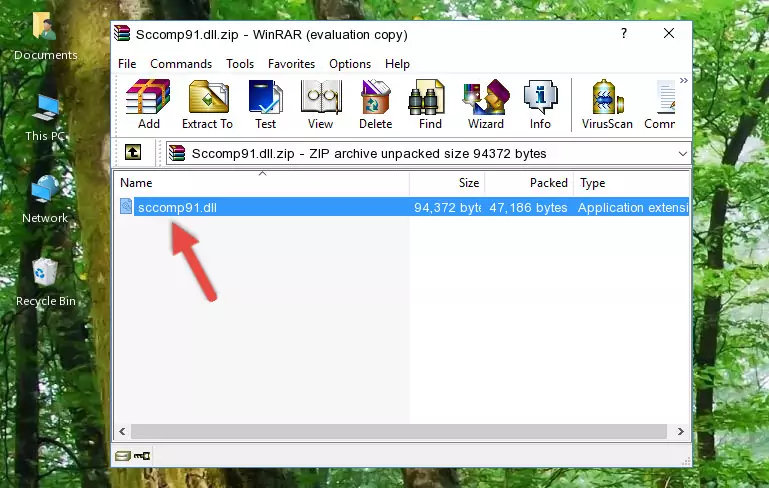Click the address bar archive path field
The width and height of the screenshot is (769, 488).
(x=428, y=154)
